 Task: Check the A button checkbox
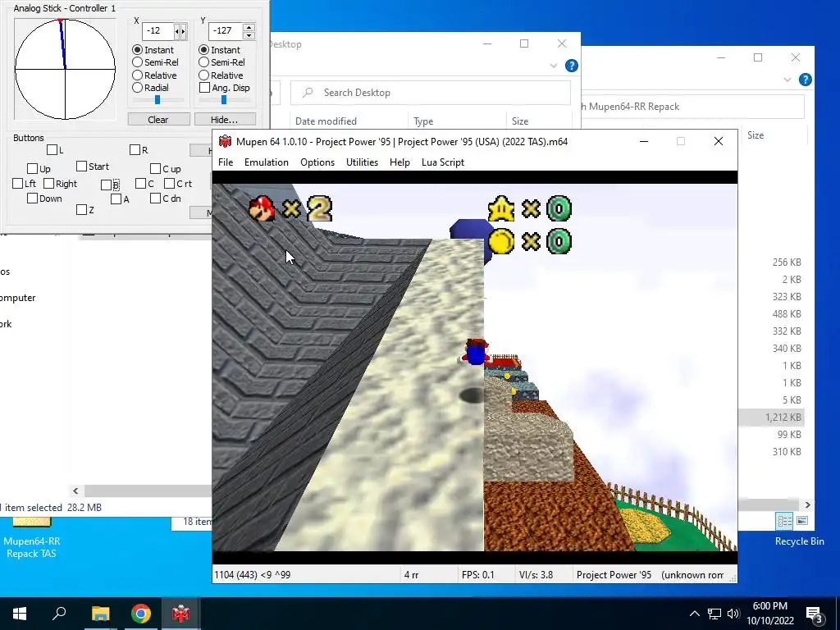[x=116, y=199]
